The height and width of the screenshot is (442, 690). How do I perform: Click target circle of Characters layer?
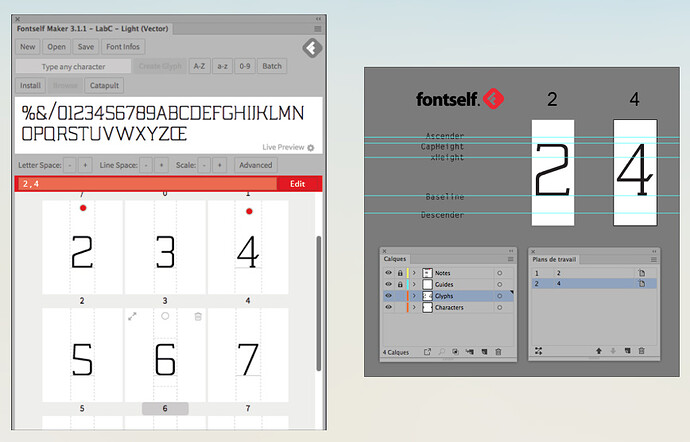pos(499,307)
